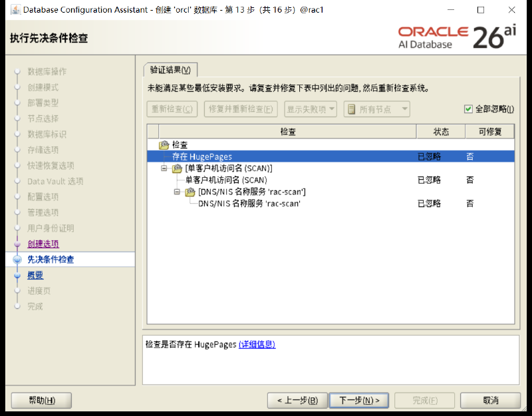Click the node icon in 所有节点 dropdown
The width and height of the screenshot is (532, 416).
pyautogui.click(x=352, y=109)
